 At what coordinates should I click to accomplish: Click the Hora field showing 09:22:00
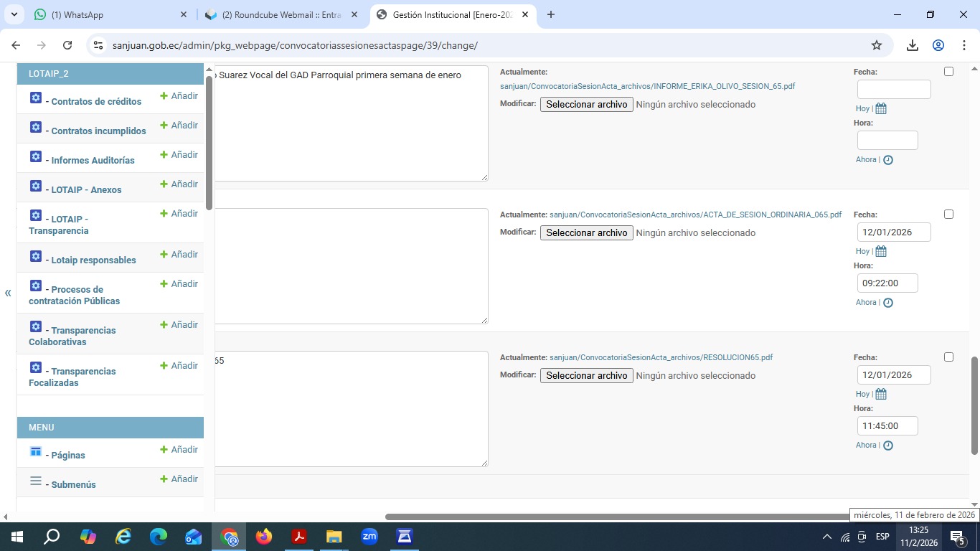pos(887,283)
